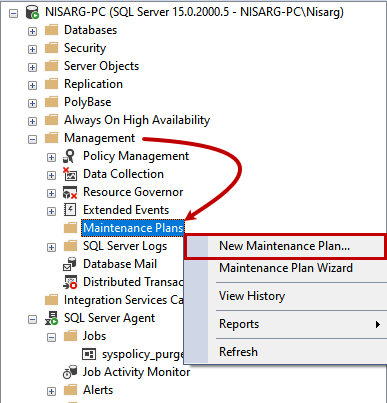The image size is (387, 403).
Task: Click the Jobs folder icon
Action: click(70, 336)
